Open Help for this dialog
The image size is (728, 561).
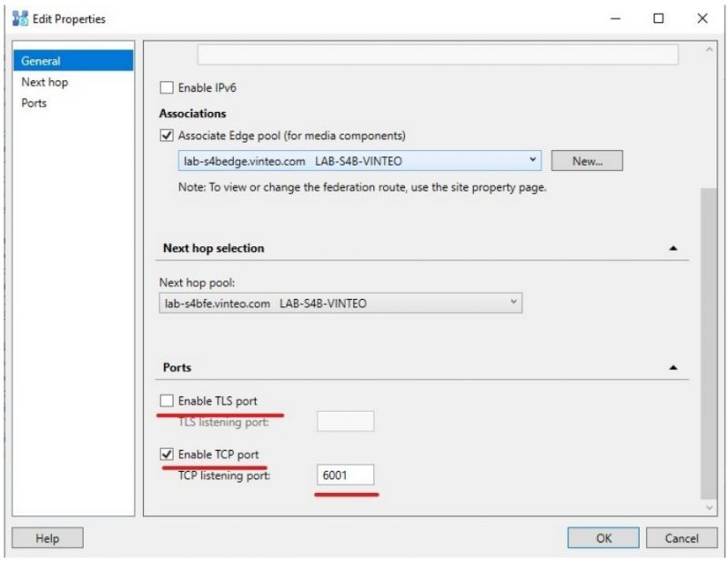click(47, 537)
